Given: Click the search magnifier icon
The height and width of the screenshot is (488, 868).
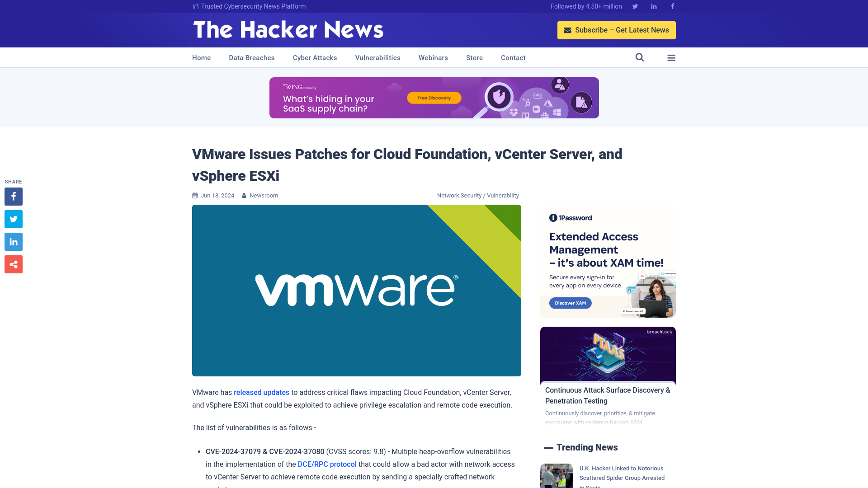Looking at the screenshot, I should [640, 57].
